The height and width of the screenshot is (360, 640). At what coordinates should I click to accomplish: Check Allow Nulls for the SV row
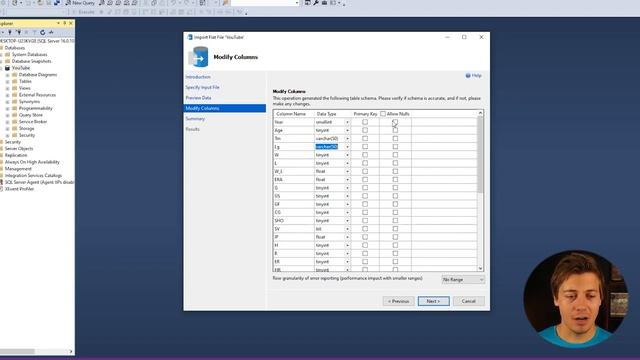coord(395,229)
